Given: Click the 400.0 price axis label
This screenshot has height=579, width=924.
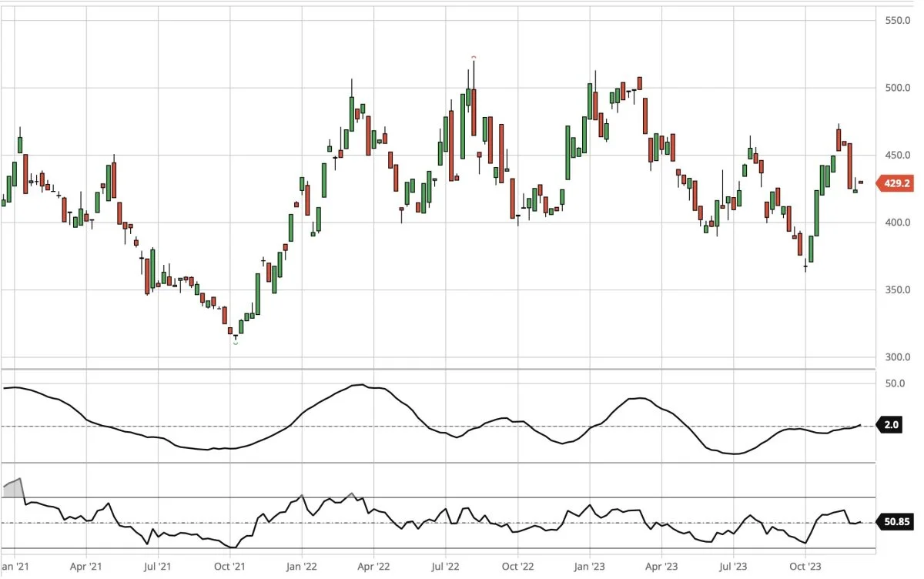Looking at the screenshot, I should click(x=896, y=223).
